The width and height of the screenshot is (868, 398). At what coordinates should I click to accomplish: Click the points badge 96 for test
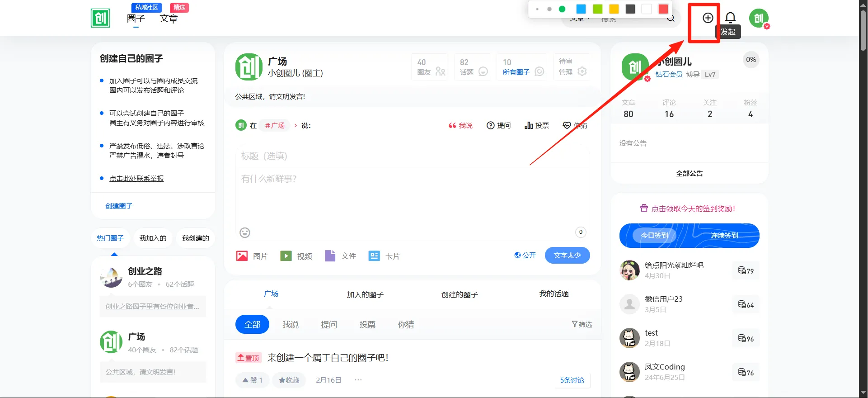746,339
